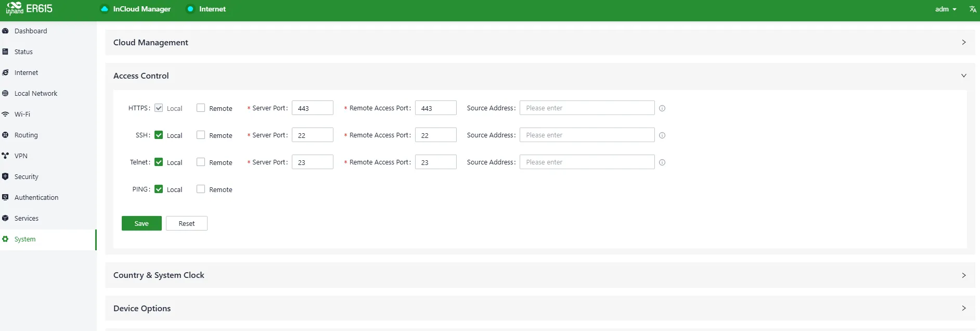Expand Country & System Clock chevron
Screen dimensions: 980x331
[964, 275]
